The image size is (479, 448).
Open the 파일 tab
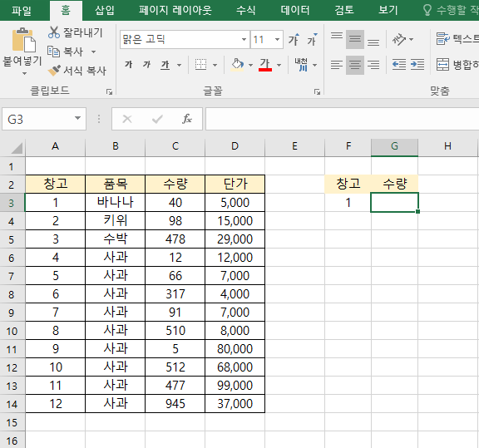(x=22, y=10)
